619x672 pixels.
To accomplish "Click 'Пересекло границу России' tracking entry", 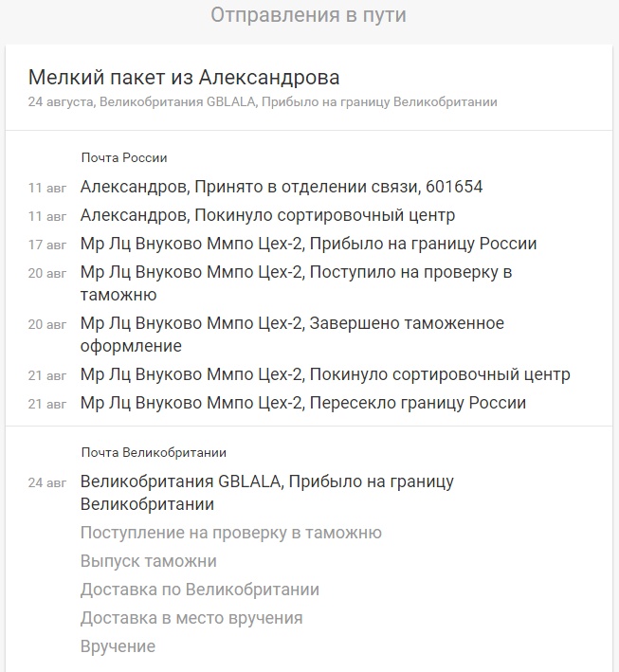I will click(303, 403).
